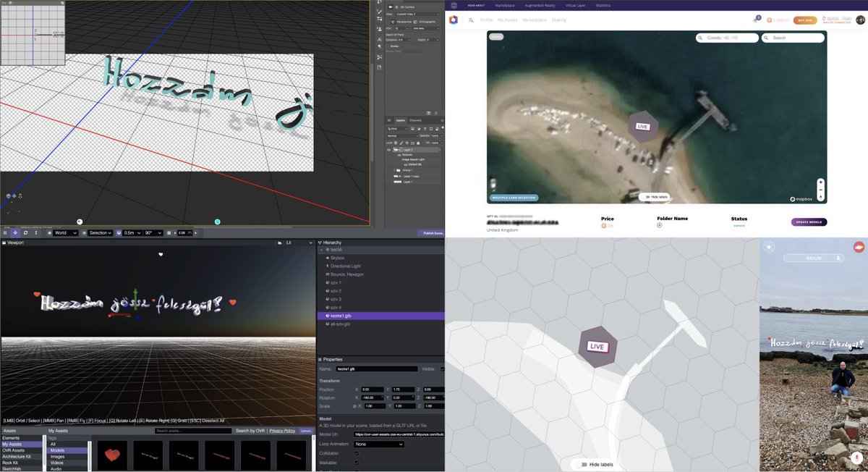Open My Assets in OVR navigation
This screenshot has height=472, width=868.
click(x=507, y=20)
